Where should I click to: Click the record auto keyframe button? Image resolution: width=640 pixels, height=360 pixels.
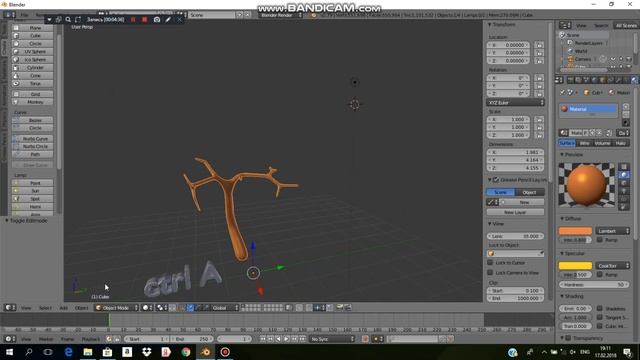(365, 339)
